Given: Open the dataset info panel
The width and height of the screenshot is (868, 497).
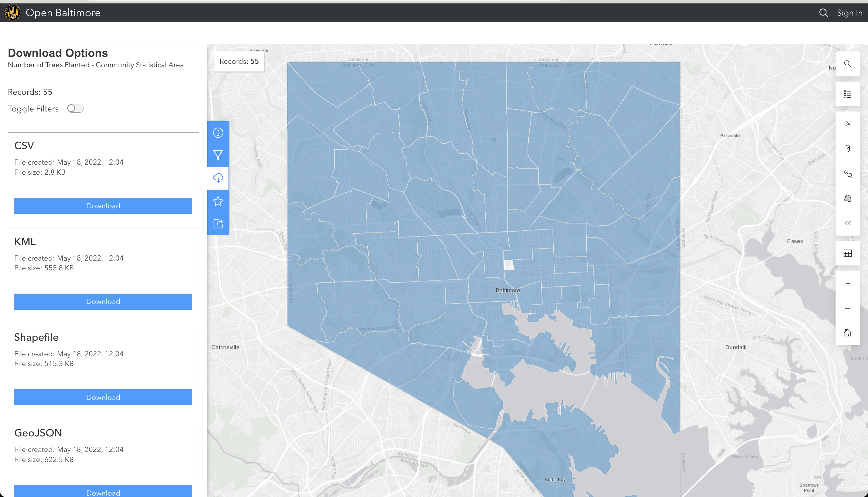Looking at the screenshot, I should (218, 132).
